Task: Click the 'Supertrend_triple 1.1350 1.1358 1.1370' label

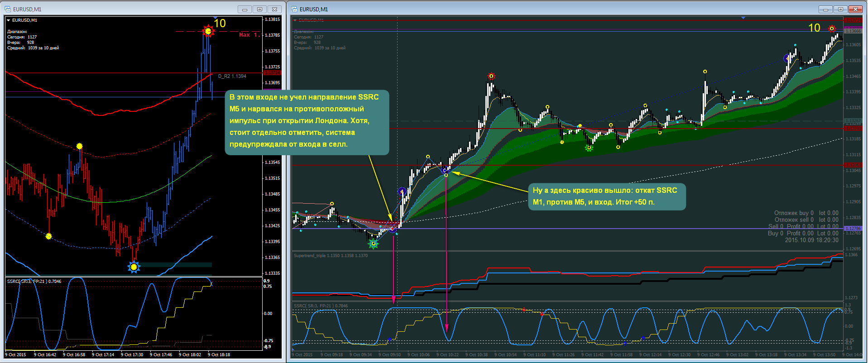Action: click(331, 256)
